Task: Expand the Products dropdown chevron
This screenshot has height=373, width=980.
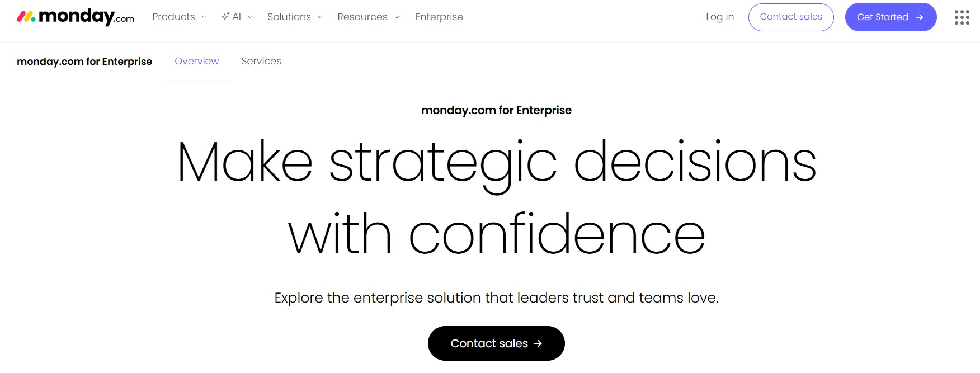Action: tap(204, 17)
